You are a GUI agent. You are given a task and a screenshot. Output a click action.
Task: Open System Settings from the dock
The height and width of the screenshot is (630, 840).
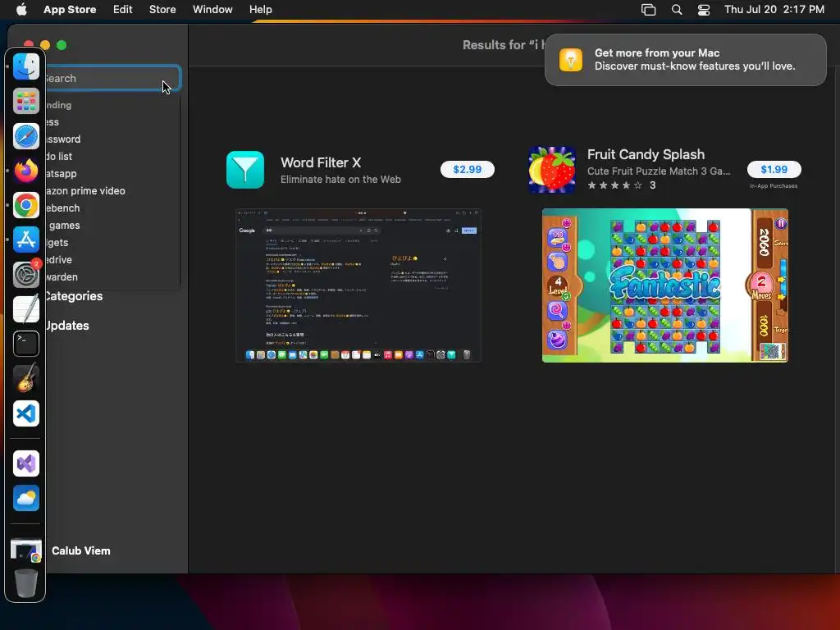click(x=25, y=274)
